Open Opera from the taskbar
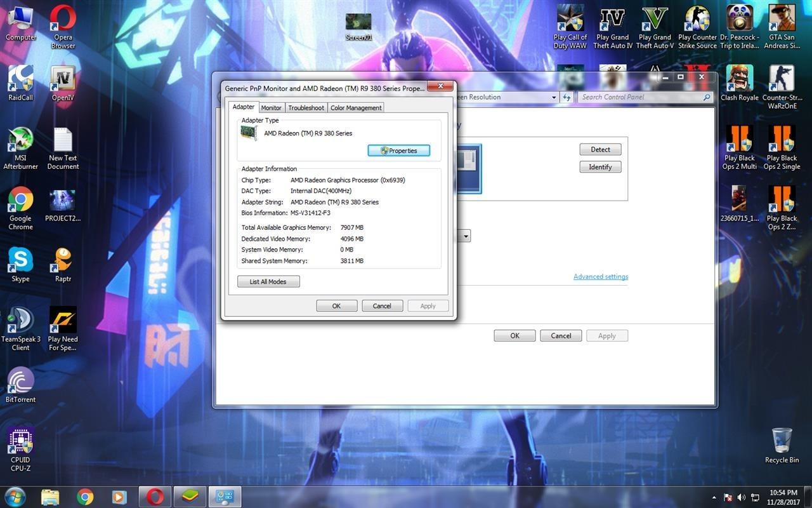Viewport: 812px width, 508px height. (155, 497)
